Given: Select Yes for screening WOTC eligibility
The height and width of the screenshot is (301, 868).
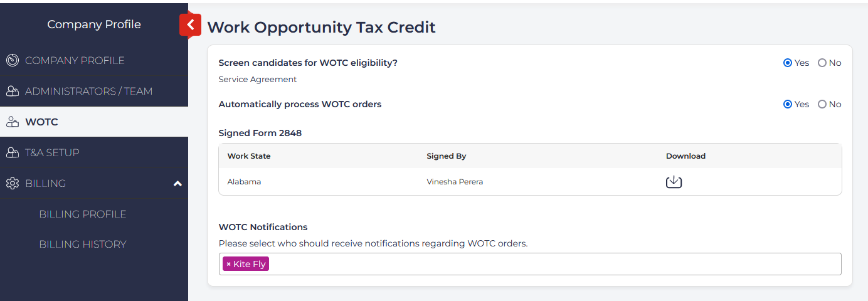Looking at the screenshot, I should point(788,63).
